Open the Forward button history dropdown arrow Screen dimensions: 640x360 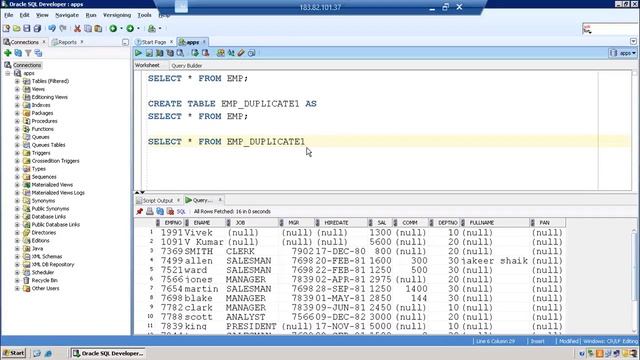click(138, 29)
